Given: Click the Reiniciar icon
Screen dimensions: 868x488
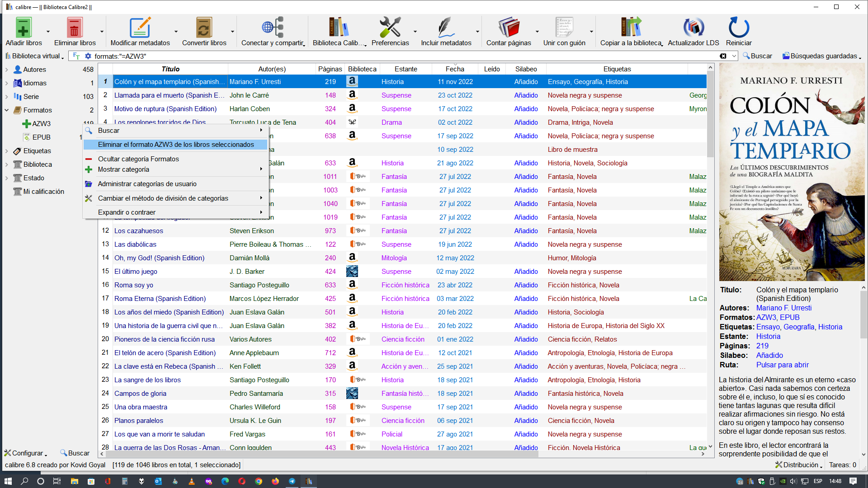Looking at the screenshot, I should [x=739, y=28].
